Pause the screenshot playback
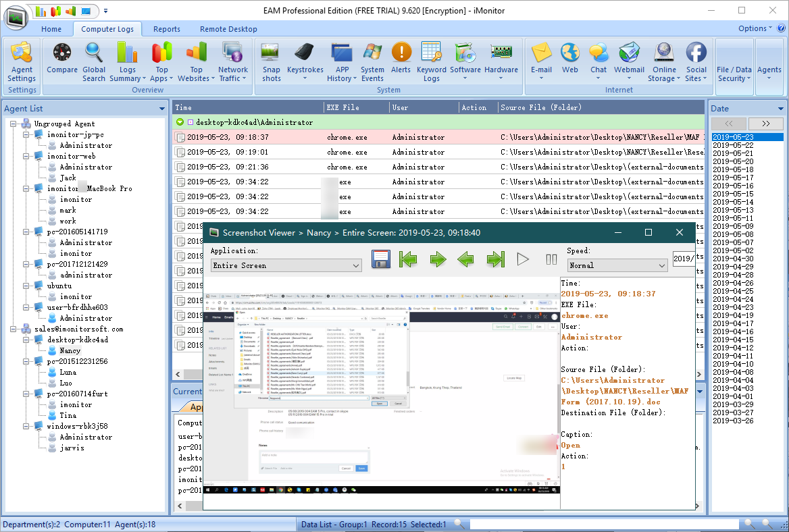The height and width of the screenshot is (532, 789). pos(551,259)
